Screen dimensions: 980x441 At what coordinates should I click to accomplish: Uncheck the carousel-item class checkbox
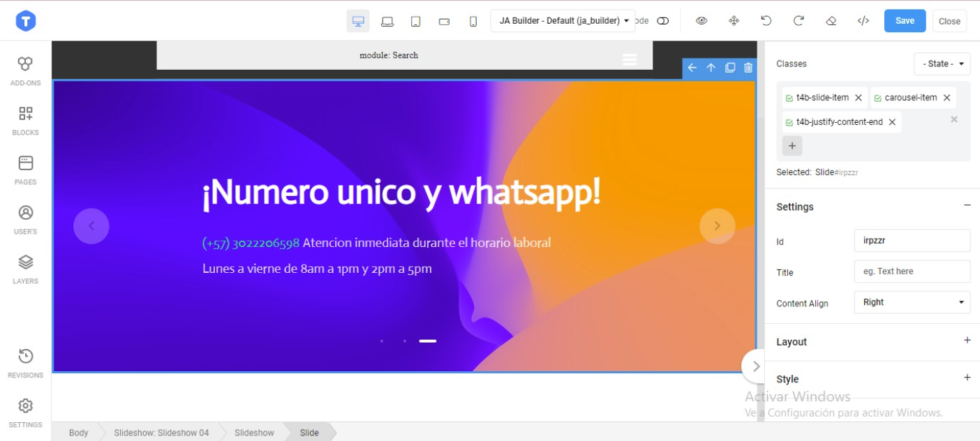pyautogui.click(x=878, y=98)
